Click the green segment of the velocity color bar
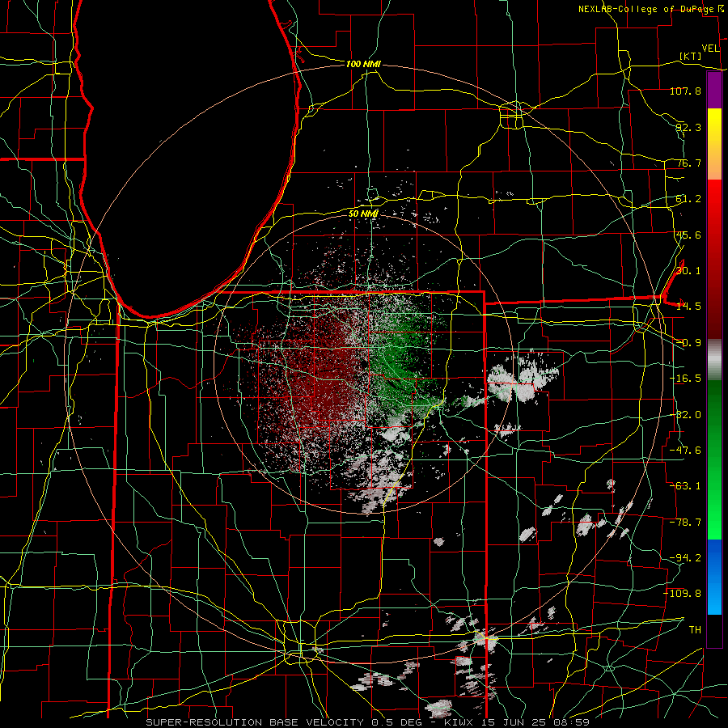This screenshot has width=728, height=728. (714, 459)
